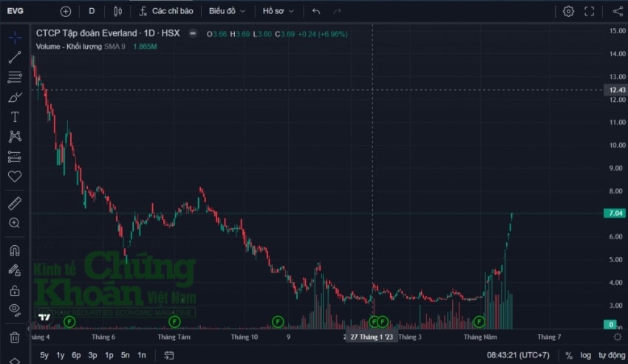
Task: Click the event marker near Tháng 10
Action: click(x=278, y=322)
